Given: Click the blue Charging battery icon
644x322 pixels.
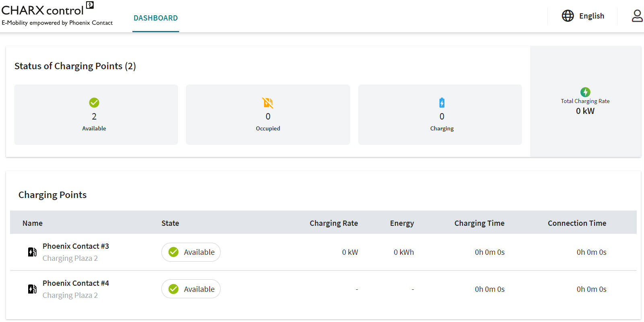Looking at the screenshot, I should pyautogui.click(x=442, y=103).
